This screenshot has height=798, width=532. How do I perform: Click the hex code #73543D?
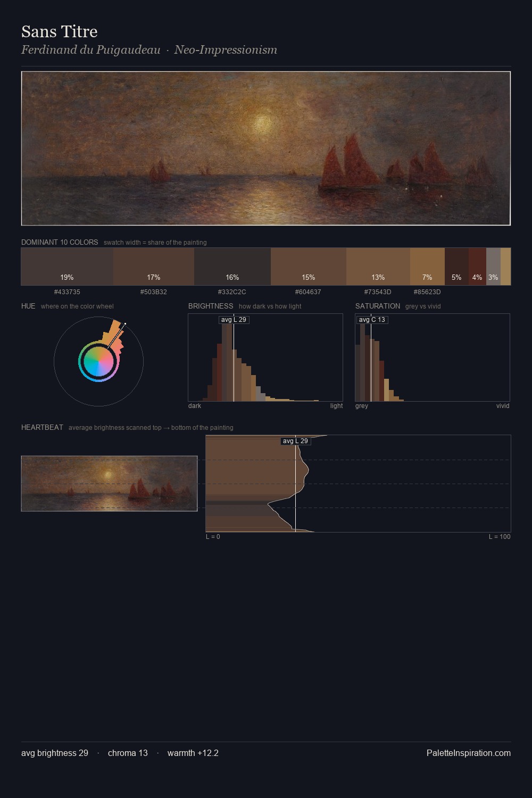click(378, 292)
